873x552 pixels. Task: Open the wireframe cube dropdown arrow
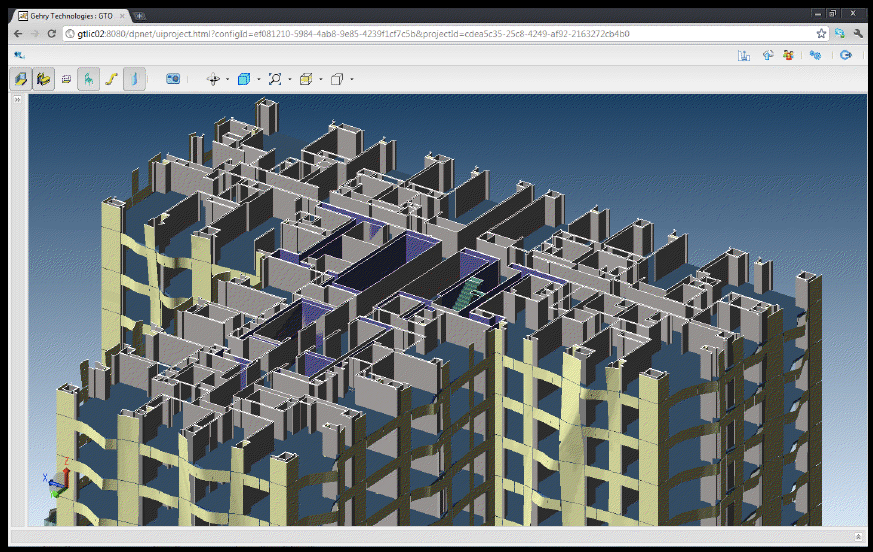click(352, 79)
